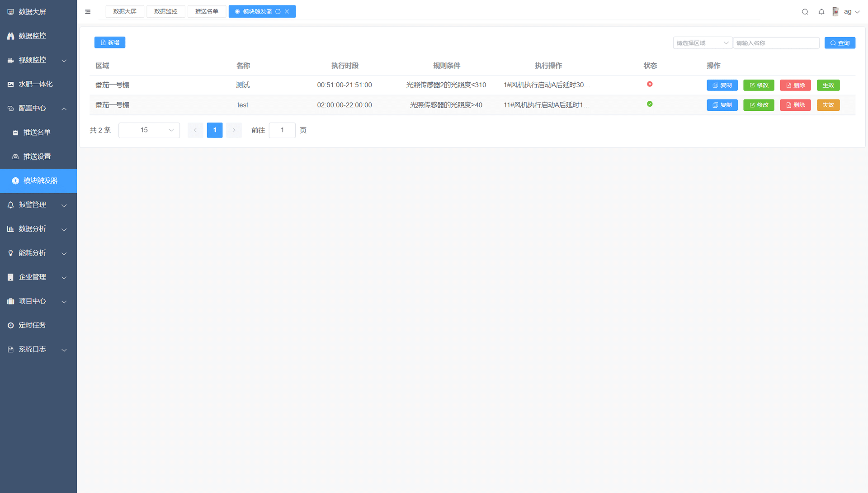Expand 能耗分析 sidebar menu
The height and width of the screenshot is (493, 868).
38,253
